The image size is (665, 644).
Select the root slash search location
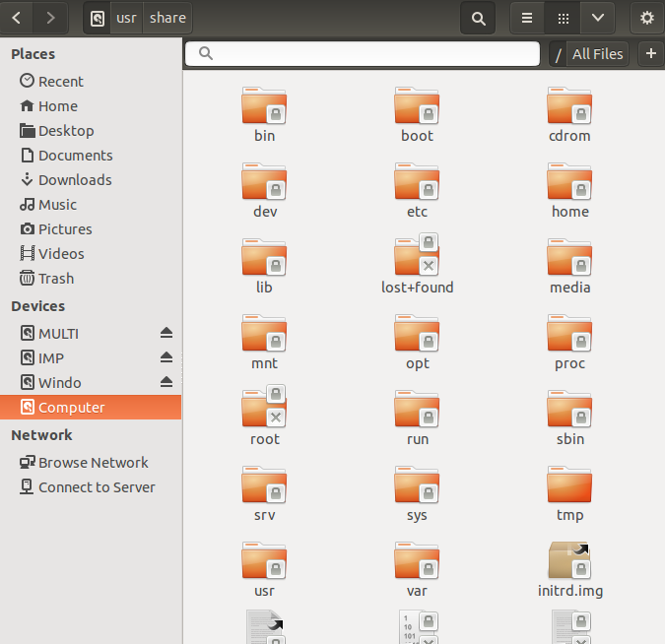pyautogui.click(x=559, y=54)
